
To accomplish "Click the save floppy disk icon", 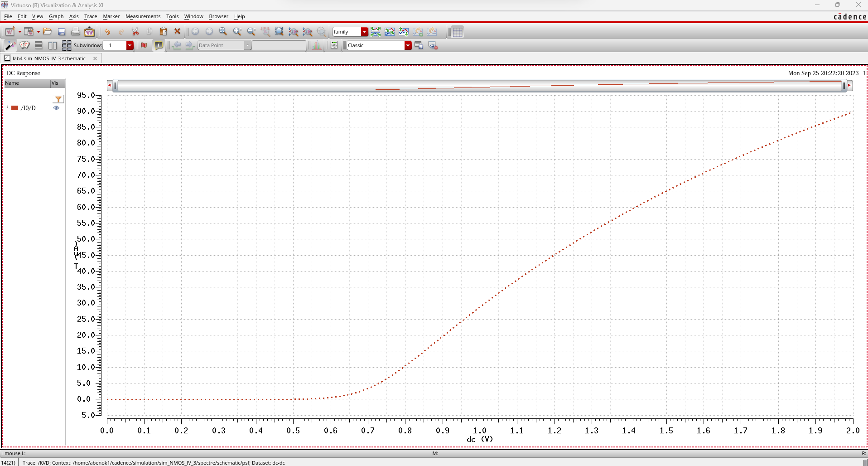I will (x=62, y=32).
